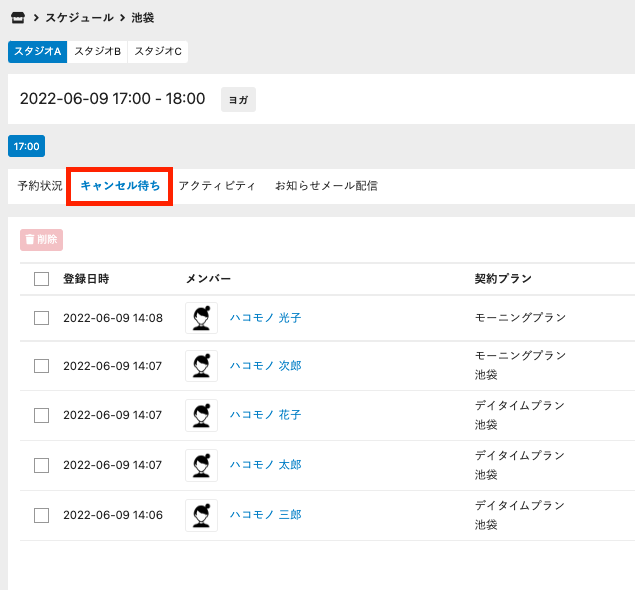This screenshot has height=590, width=635.
Task: Open the アクティビティ tab
Action: [217, 186]
